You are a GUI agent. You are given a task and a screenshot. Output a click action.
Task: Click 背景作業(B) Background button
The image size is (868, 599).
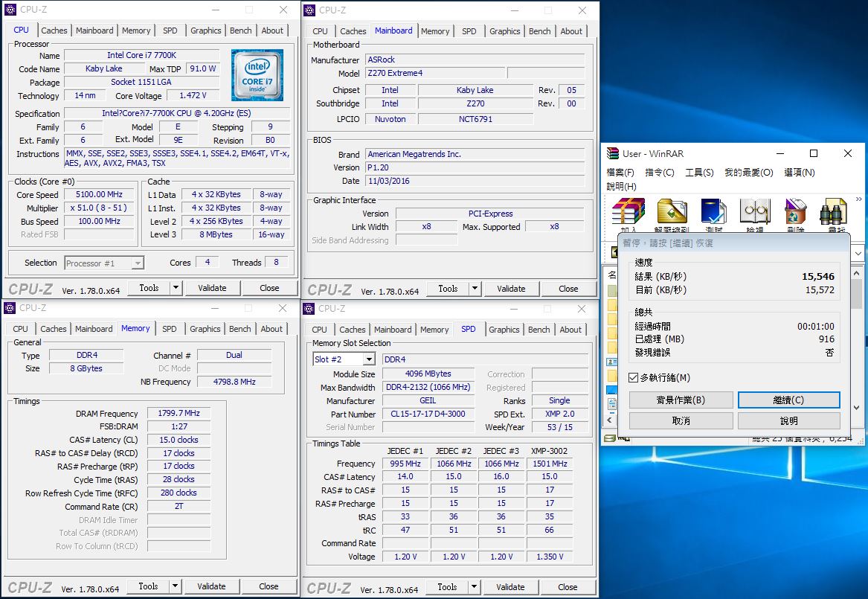point(681,400)
